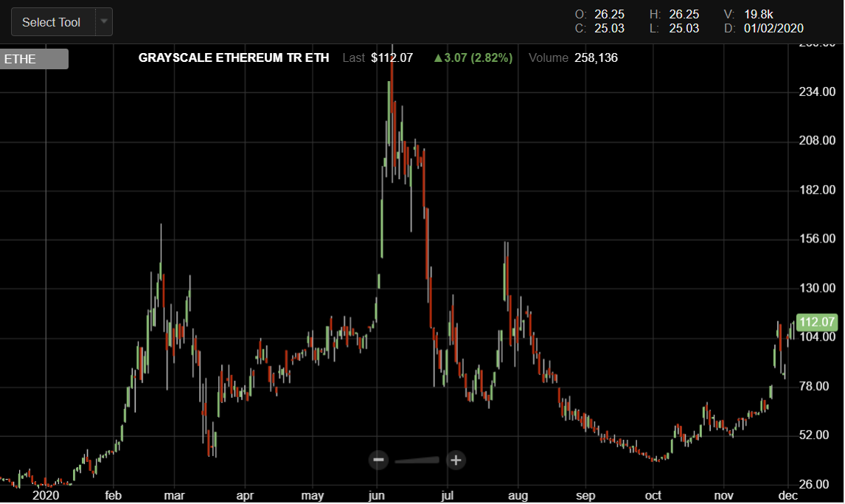
Task: Click the dec label on time axis
Action: click(788, 495)
